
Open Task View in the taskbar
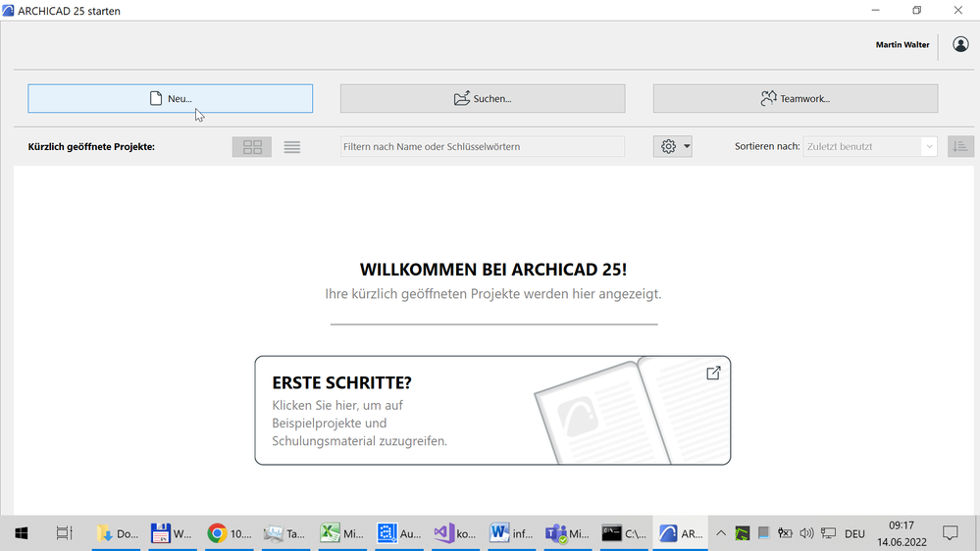pos(64,533)
